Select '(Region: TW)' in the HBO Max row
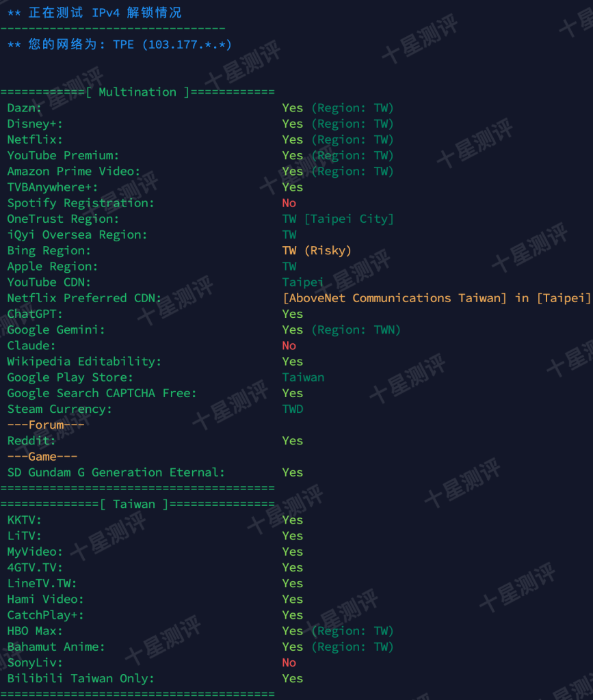 (x=352, y=631)
